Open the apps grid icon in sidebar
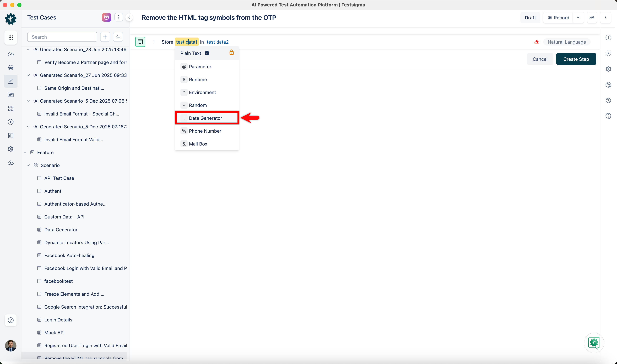The image size is (617, 364). (11, 38)
